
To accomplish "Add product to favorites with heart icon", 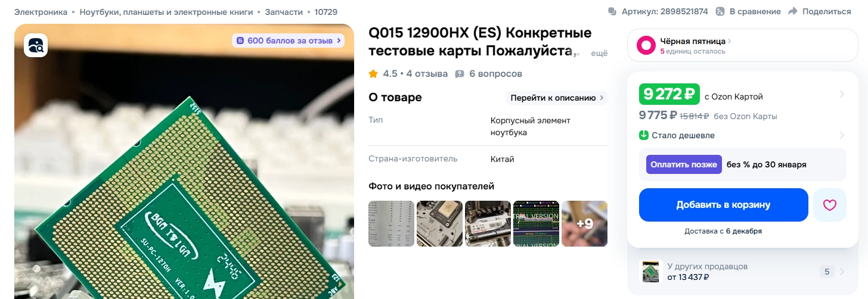I will 829,205.
